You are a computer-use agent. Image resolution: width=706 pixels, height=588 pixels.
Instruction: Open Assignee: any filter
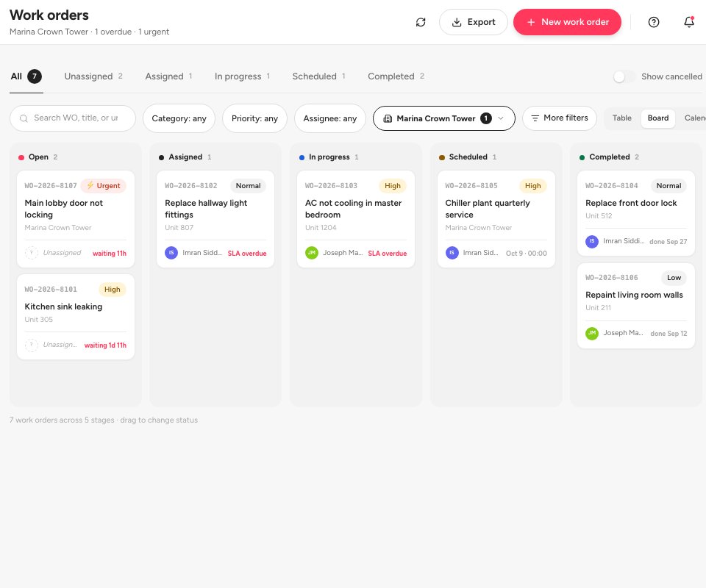(x=329, y=118)
